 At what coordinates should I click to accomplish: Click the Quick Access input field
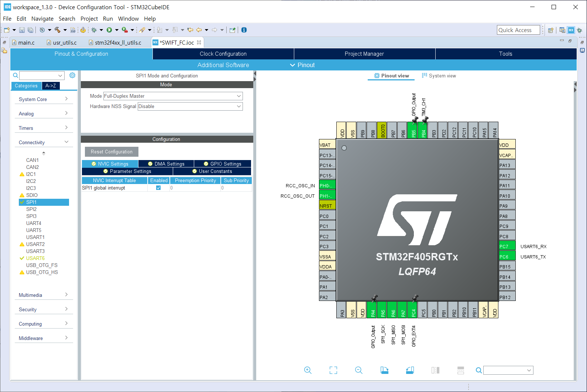point(518,30)
